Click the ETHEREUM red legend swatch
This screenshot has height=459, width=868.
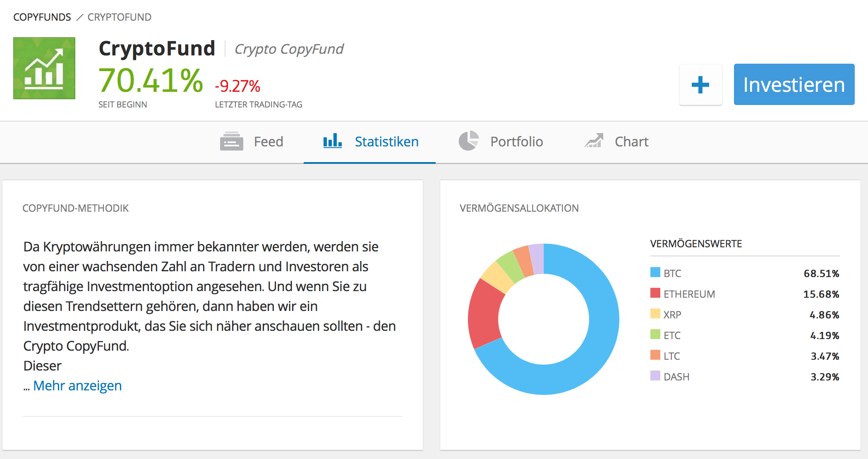click(655, 293)
